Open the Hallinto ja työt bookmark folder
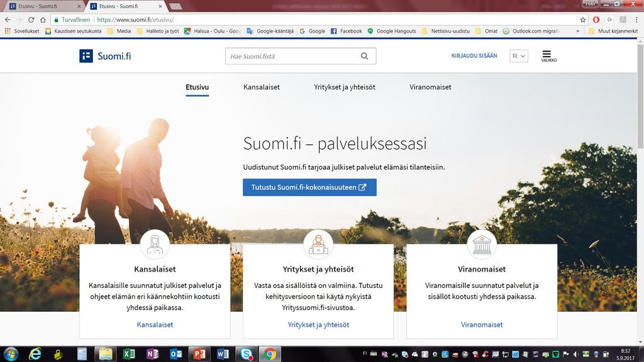 [x=158, y=31]
